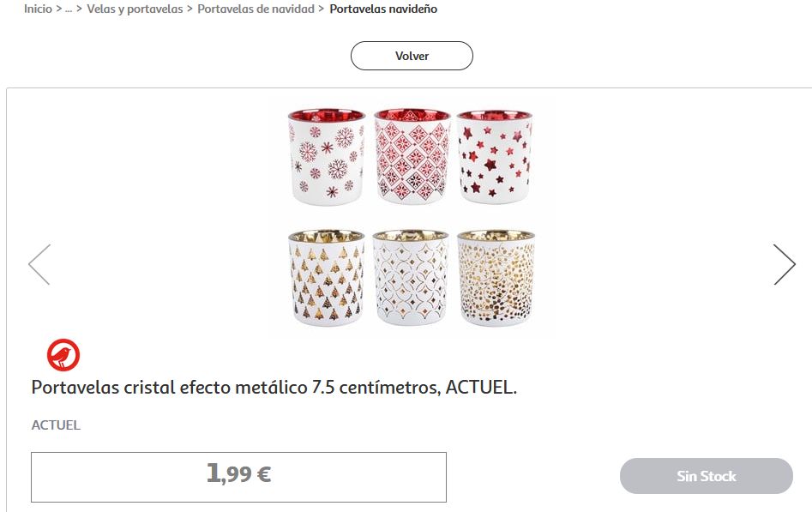812x512 pixels.
Task: Select the red snowflake candle holder
Action: click(327, 157)
